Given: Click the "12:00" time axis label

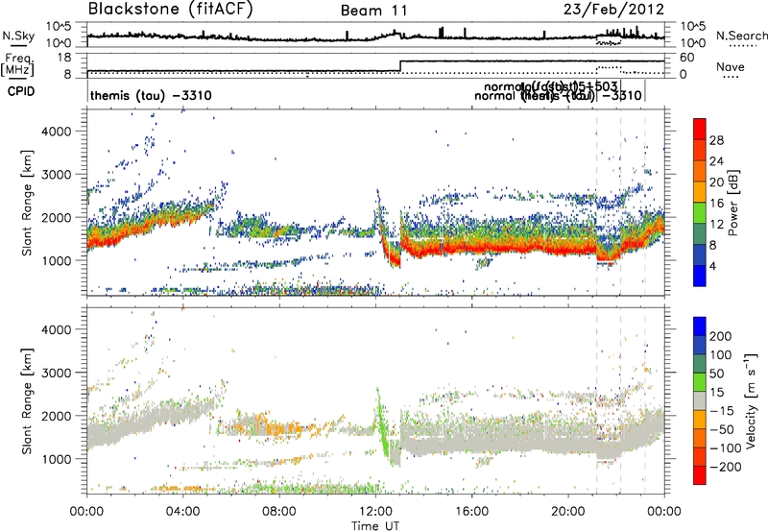Looking at the screenshot, I should click(375, 512).
